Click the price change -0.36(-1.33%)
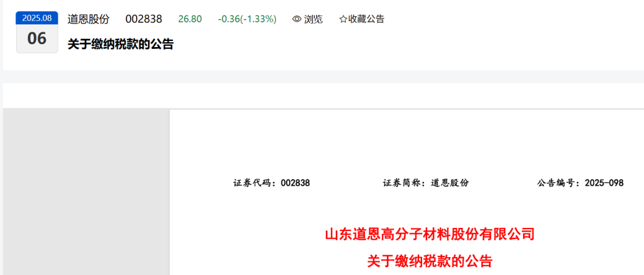The width and height of the screenshot is (644, 275). click(247, 19)
